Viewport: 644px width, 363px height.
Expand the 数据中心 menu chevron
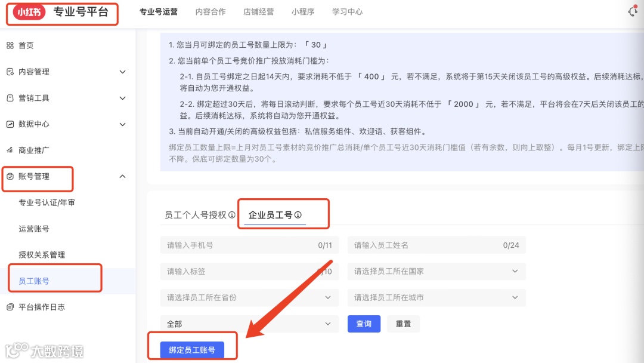coord(122,124)
